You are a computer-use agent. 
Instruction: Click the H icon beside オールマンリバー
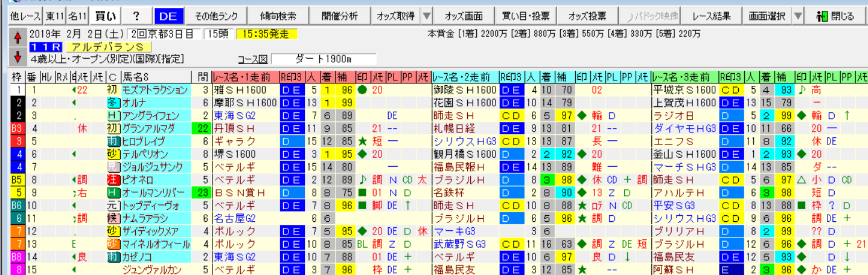[113, 192]
